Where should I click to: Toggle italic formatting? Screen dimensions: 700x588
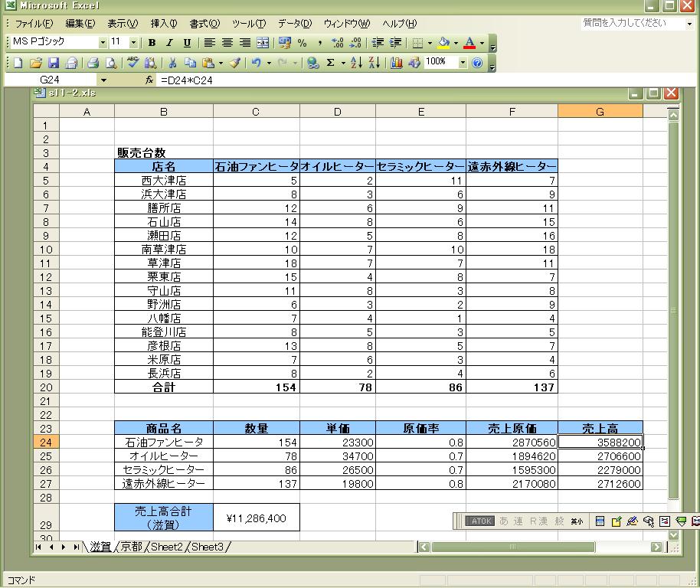click(x=169, y=43)
